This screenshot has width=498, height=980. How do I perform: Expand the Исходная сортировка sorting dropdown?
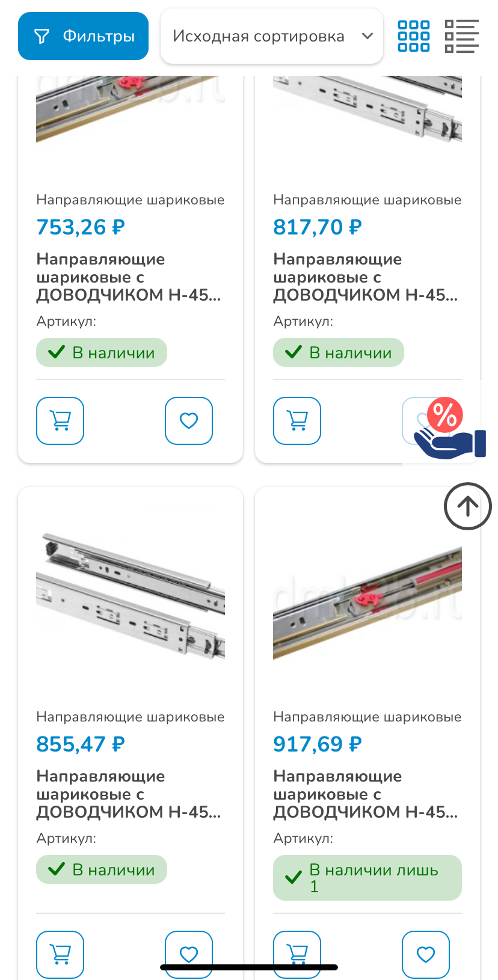(x=272, y=36)
